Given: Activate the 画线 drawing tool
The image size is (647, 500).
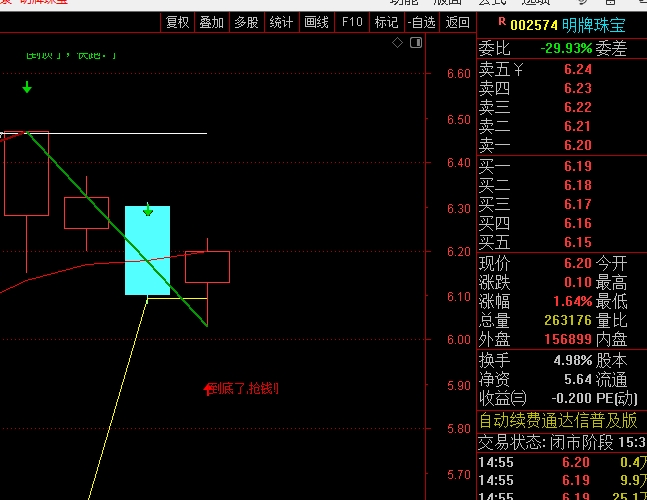Looking at the screenshot, I should tap(316, 22).
